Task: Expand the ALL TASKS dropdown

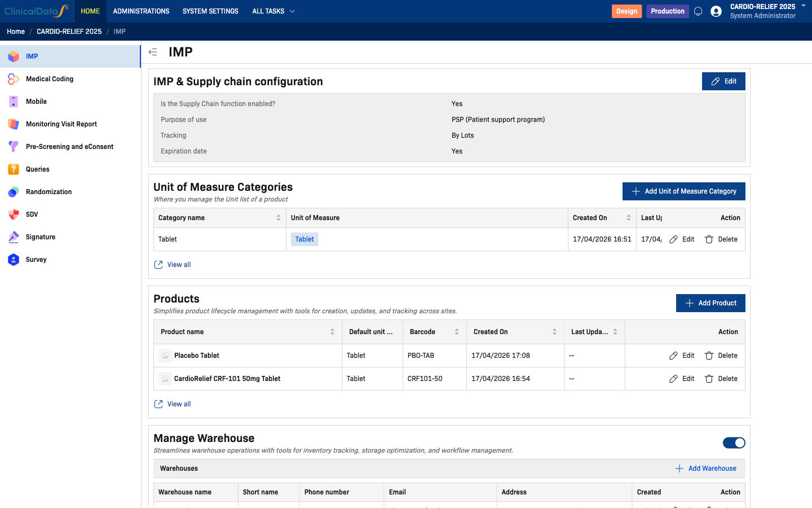Action: (x=273, y=11)
